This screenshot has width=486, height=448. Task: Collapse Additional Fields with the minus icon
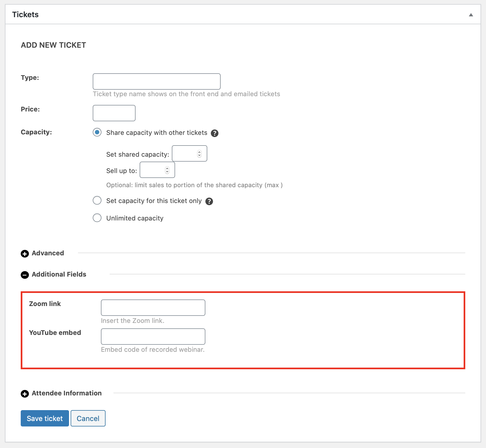(x=25, y=275)
